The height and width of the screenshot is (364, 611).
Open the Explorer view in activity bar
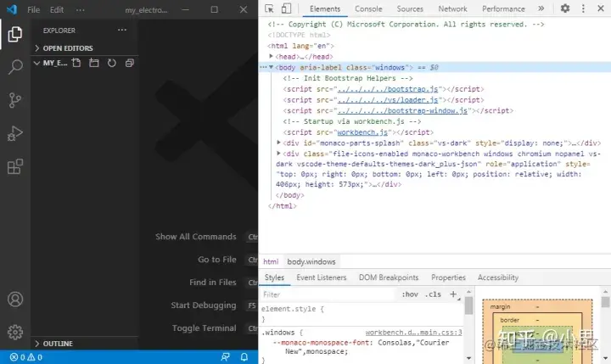[x=14, y=34]
